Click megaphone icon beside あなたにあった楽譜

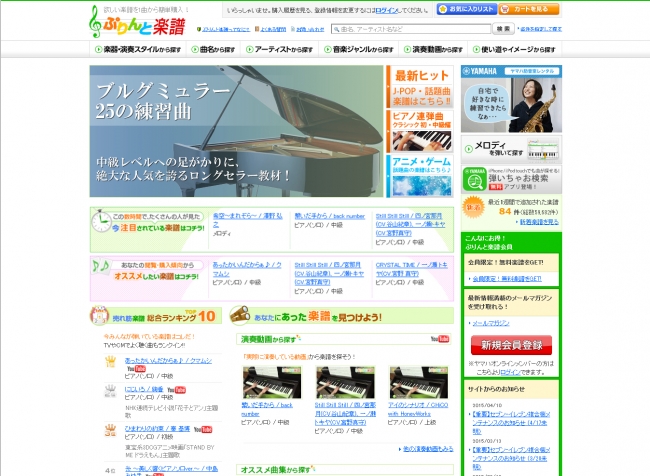(x=240, y=315)
